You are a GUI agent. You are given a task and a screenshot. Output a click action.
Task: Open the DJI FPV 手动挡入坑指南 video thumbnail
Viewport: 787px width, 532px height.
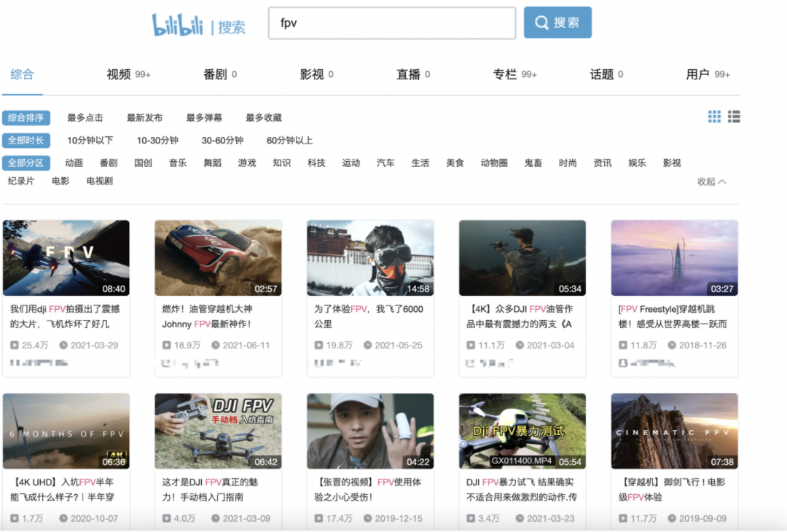pyautogui.click(x=217, y=430)
